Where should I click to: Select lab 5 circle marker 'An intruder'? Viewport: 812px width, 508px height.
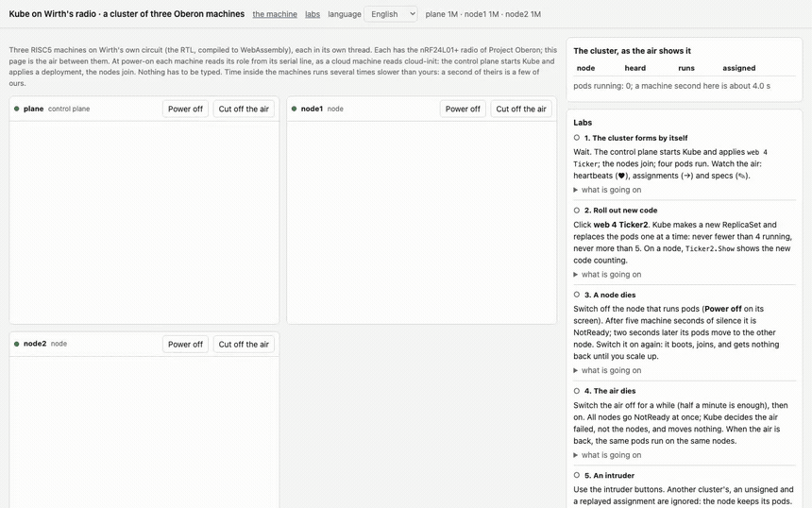coord(576,475)
